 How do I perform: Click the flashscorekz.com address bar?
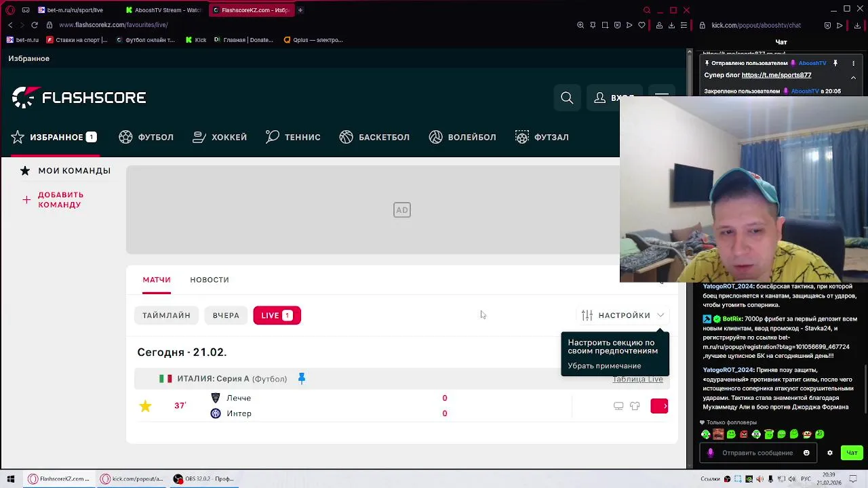[113, 25]
